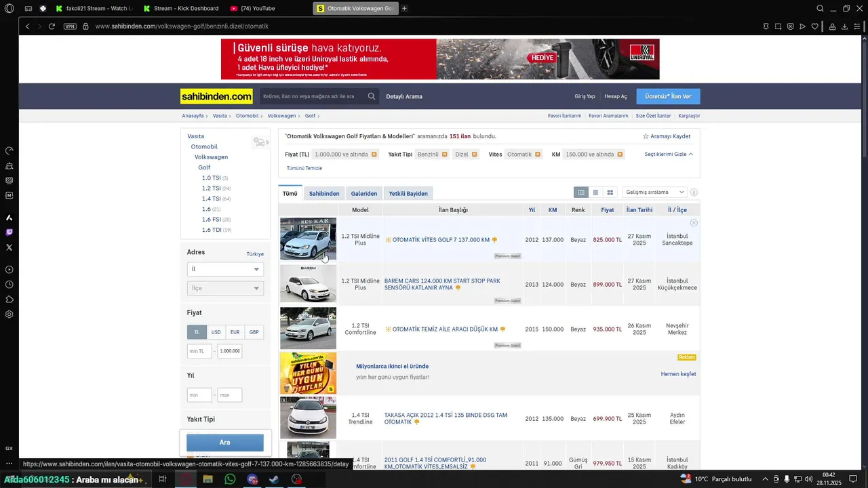Click the sahibinden search magnifier icon
This screenshot has height=488, width=868.
[x=372, y=96]
